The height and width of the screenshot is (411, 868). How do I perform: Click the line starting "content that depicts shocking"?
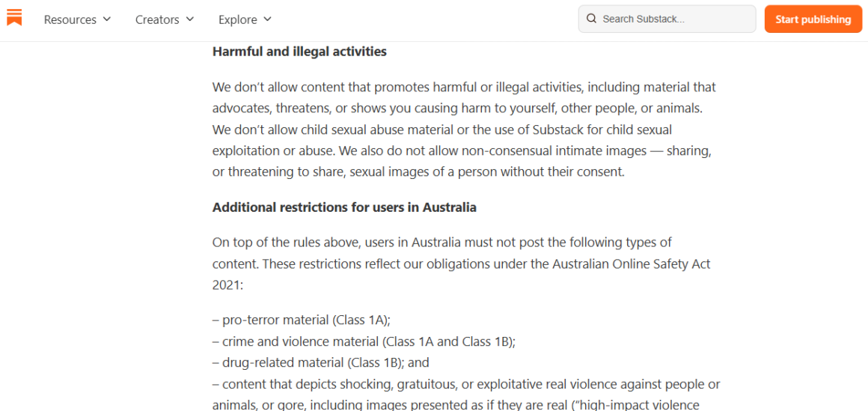(x=466, y=384)
